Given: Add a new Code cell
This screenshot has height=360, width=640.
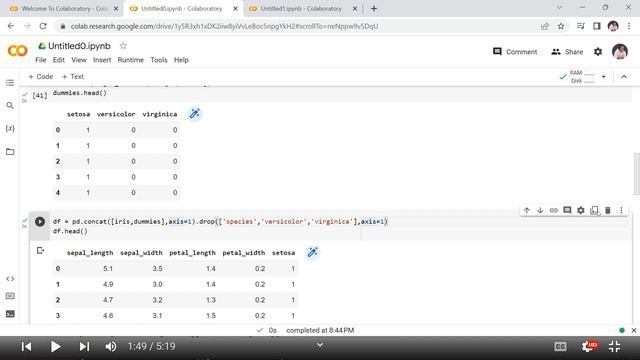Looking at the screenshot, I should (40, 77).
